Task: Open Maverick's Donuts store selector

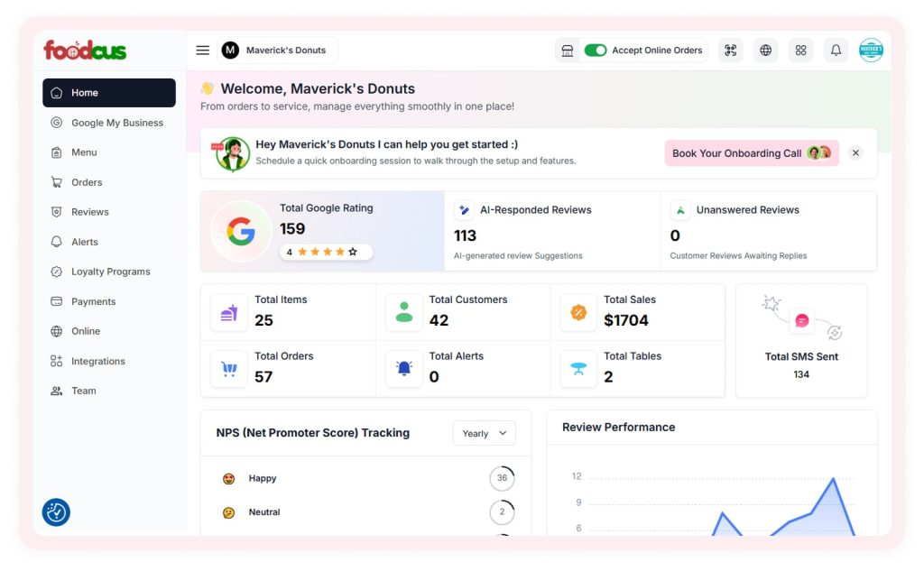Action: (x=277, y=51)
